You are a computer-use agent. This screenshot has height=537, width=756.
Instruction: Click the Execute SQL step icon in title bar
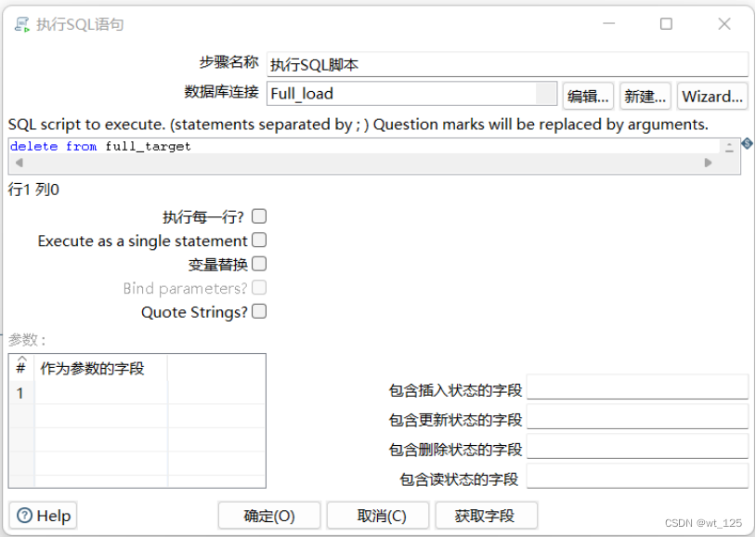23,25
